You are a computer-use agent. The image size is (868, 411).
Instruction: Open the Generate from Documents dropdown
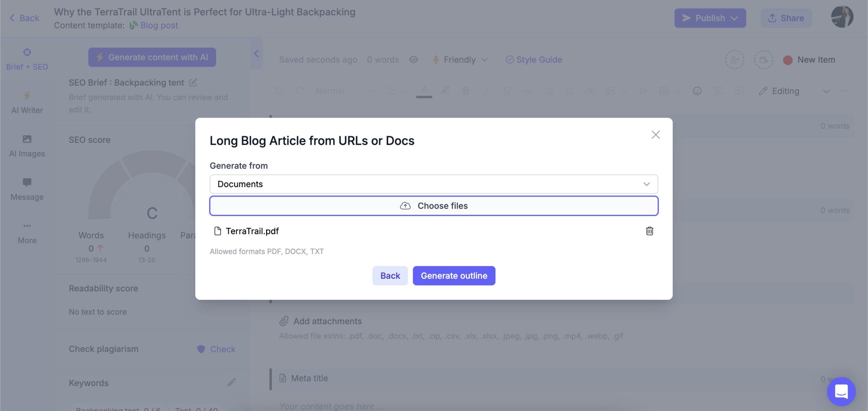pos(434,184)
